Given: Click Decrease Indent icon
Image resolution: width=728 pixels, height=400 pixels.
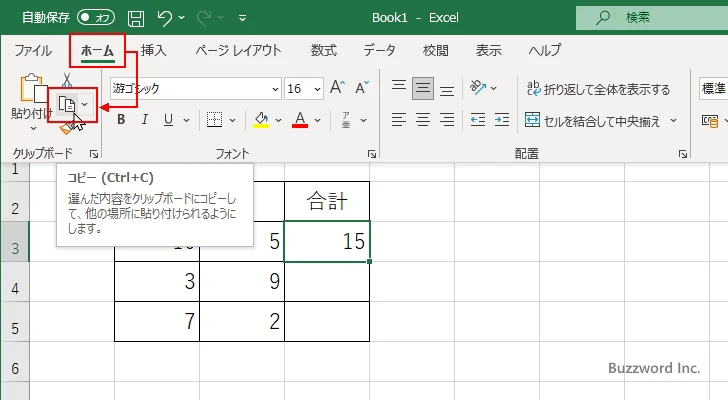Looking at the screenshot, I should click(x=478, y=120).
